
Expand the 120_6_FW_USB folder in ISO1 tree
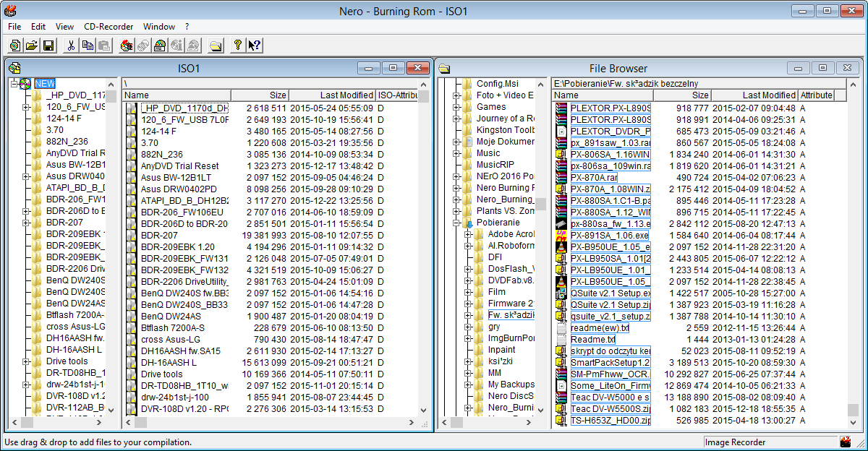(26, 107)
